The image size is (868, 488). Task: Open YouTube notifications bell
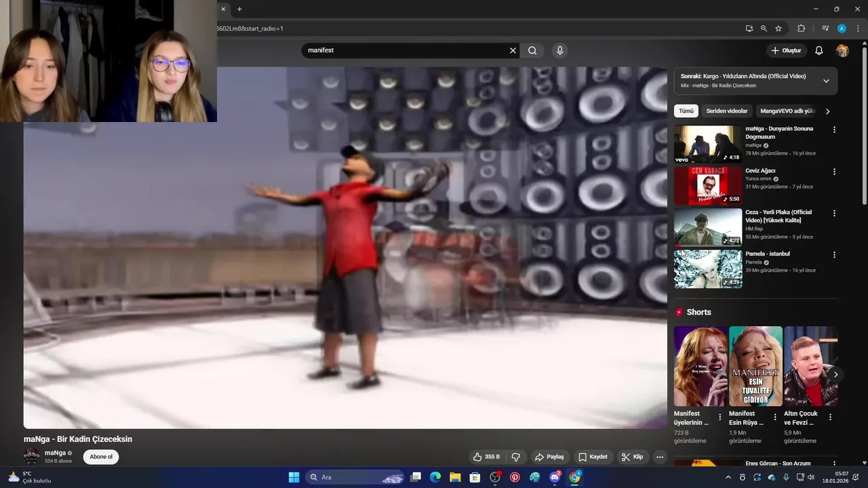coord(818,50)
